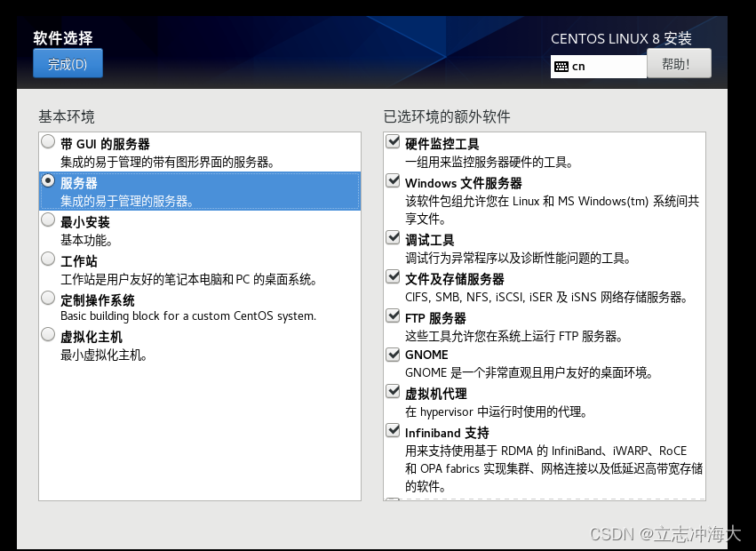Click the 带 GUI 的服务器 title label
This screenshot has height=551, width=756.
coord(105,144)
